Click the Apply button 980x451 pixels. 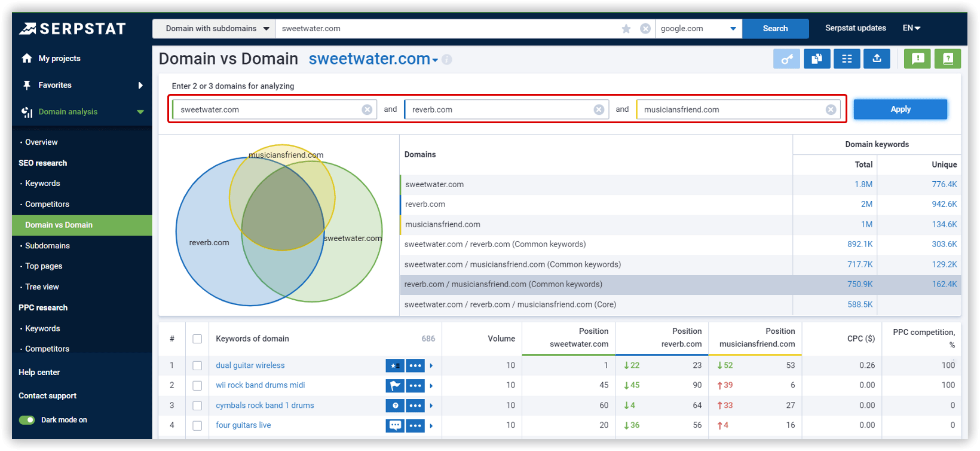point(901,109)
